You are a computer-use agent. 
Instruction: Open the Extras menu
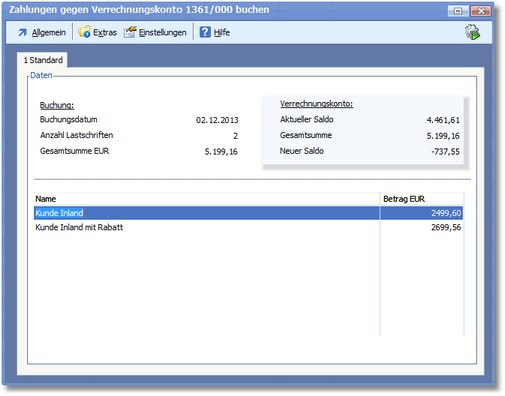coord(105,32)
